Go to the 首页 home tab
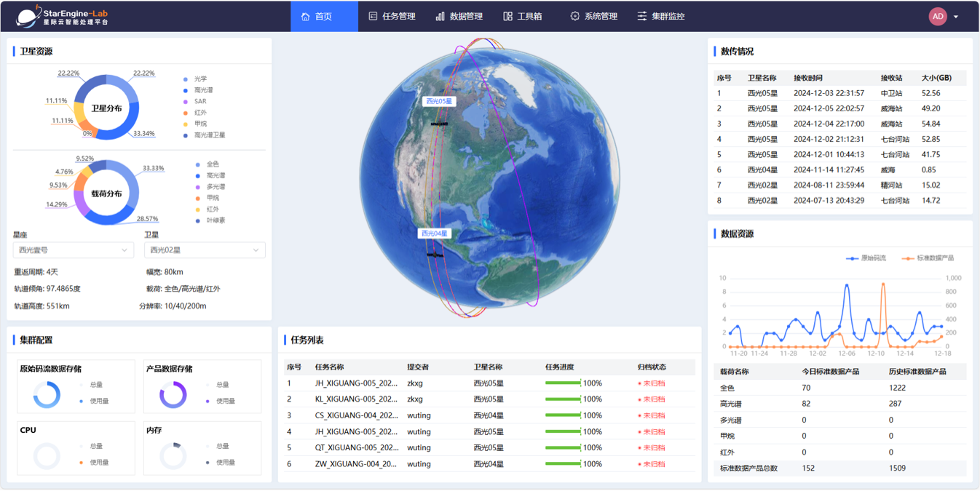This screenshot has height=491, width=980. 324,16
